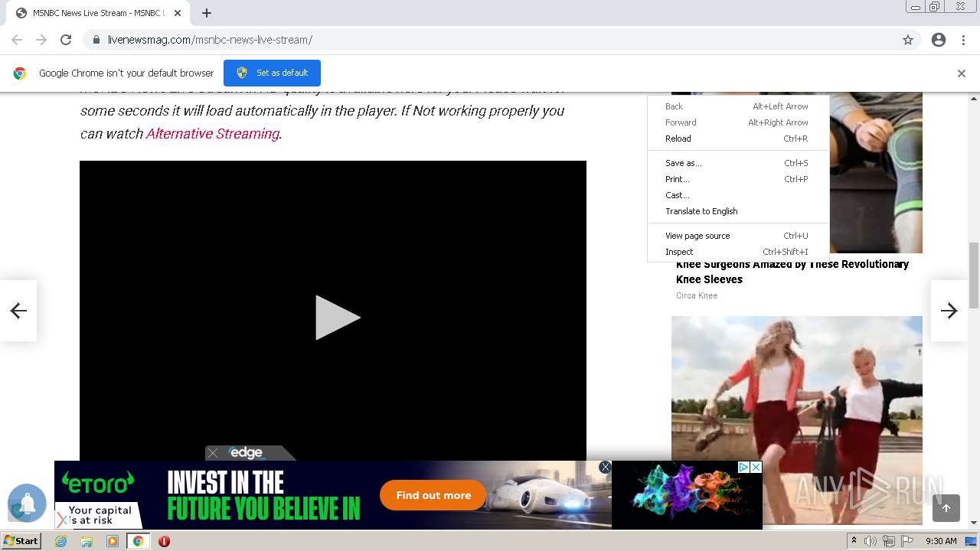Close the edge overlay ad
This screenshot has height=551, width=980.
tap(213, 453)
